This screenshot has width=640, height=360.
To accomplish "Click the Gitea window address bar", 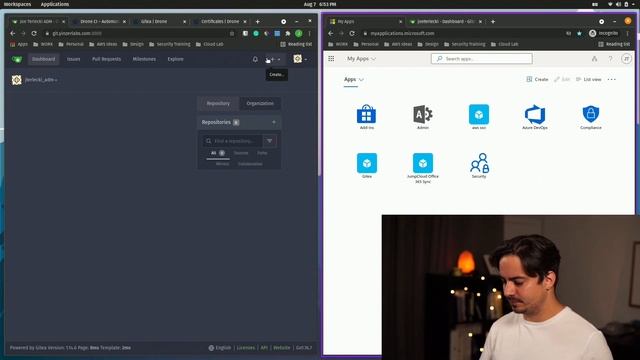I will click(x=139, y=33).
